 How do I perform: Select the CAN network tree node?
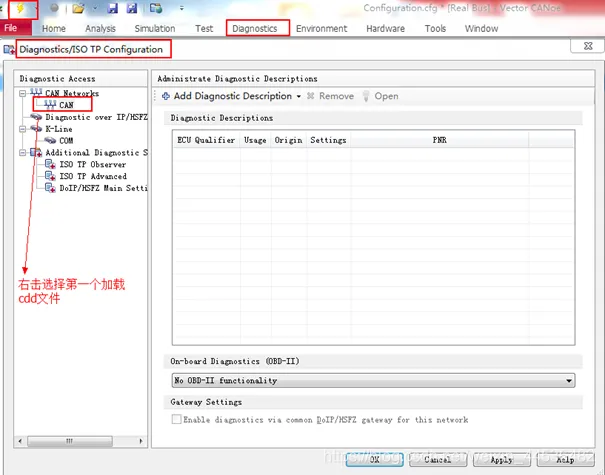point(66,104)
